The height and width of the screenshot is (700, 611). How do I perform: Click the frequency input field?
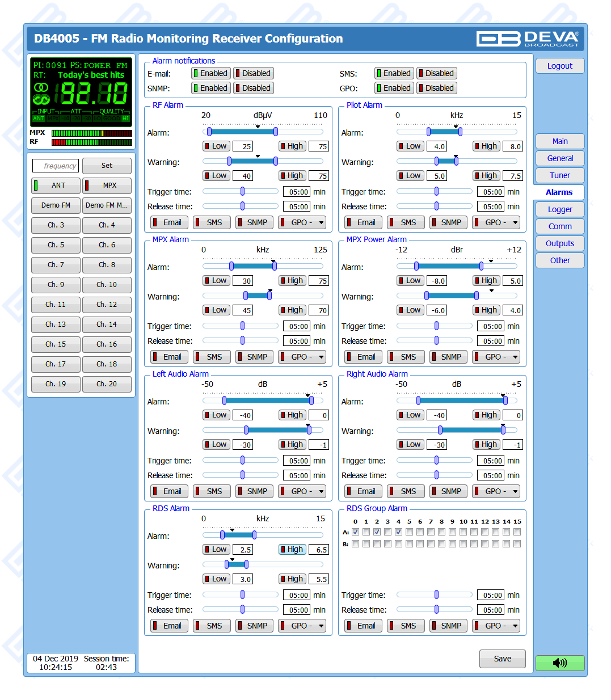click(56, 166)
